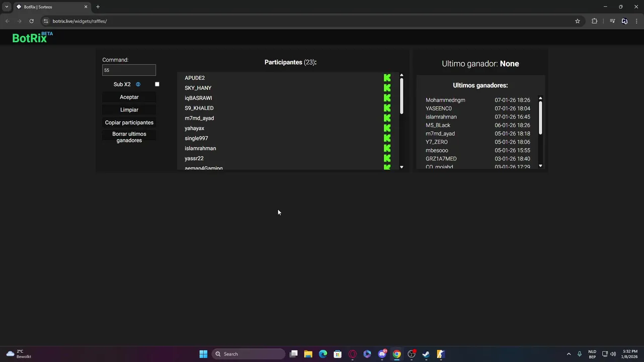Select winner entry YASEENC0
The width and height of the screenshot is (644, 362).
coord(439,108)
